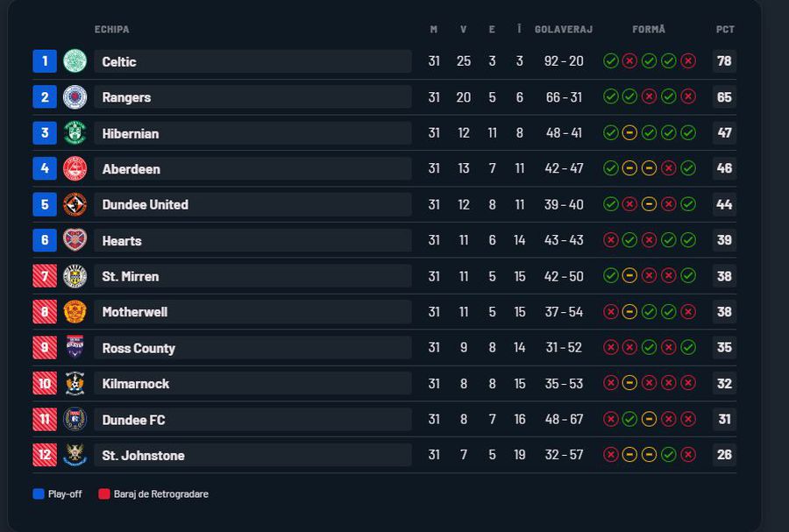Click the Celtic club crest icon
Image resolution: width=789 pixels, height=532 pixels.
click(75, 60)
